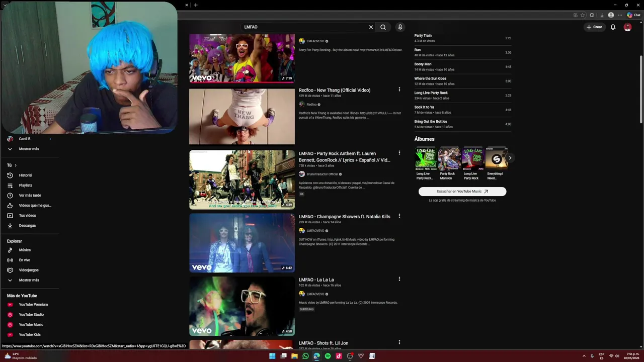Open Spotify from the taskbar
Viewport: 644px width, 362px height.
tap(328, 356)
